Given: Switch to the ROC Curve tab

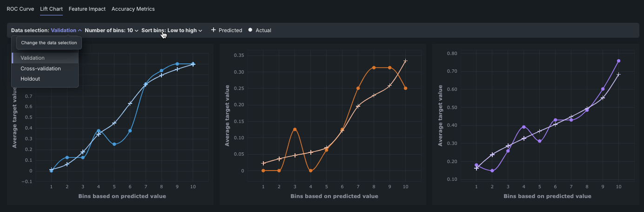Looking at the screenshot, I should tap(20, 9).
